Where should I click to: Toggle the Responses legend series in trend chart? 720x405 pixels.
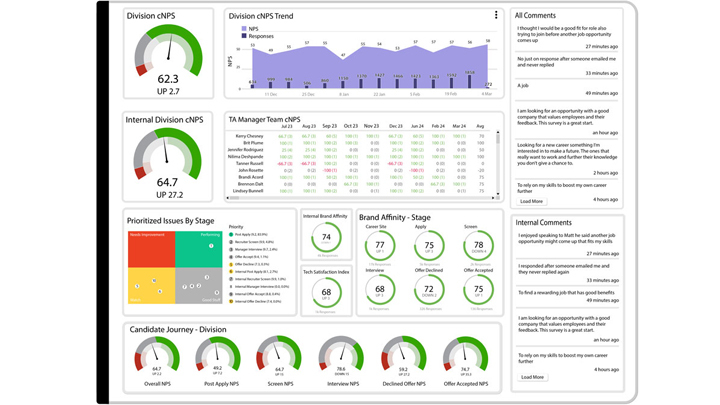click(256, 36)
